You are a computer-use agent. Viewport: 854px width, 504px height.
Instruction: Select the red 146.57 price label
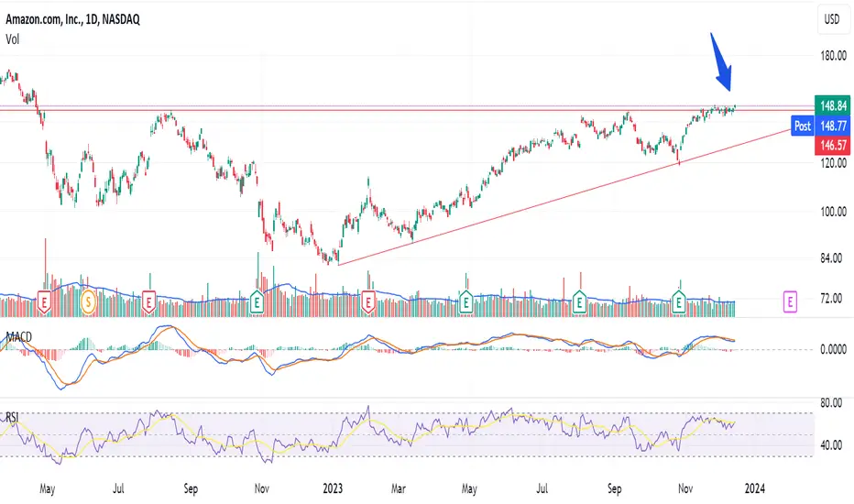(833, 145)
